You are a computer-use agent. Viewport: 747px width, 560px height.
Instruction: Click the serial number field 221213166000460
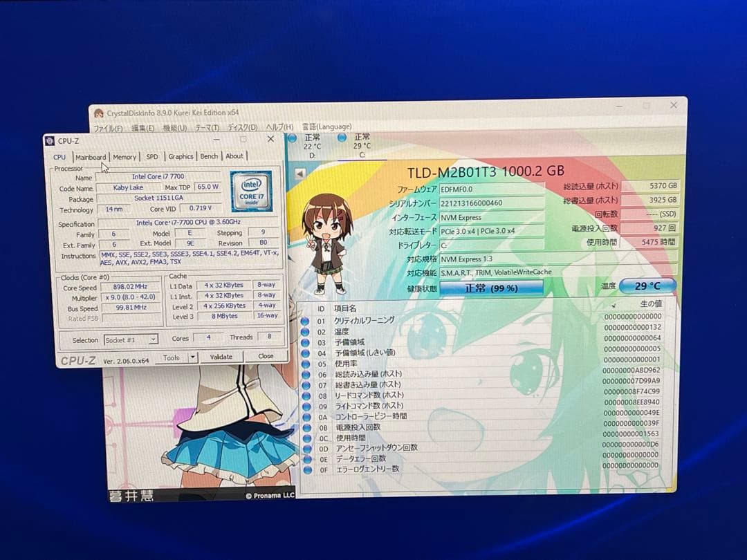point(492,203)
